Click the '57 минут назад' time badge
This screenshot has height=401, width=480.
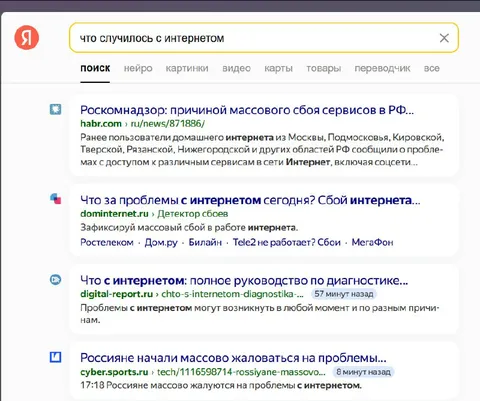(344, 294)
